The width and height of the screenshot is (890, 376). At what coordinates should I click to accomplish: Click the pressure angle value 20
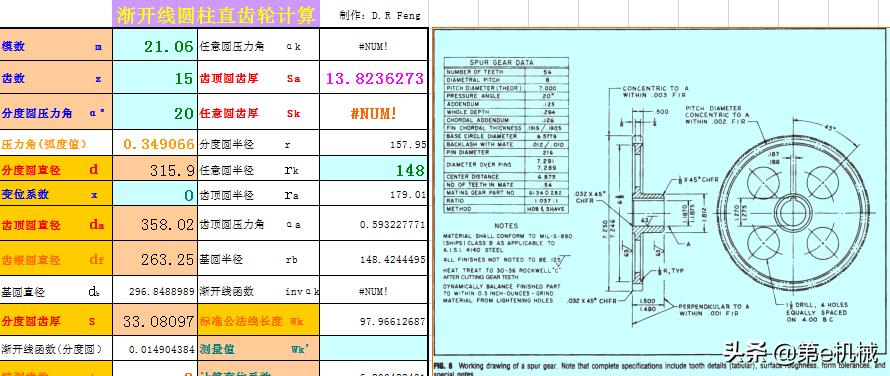[155, 112]
